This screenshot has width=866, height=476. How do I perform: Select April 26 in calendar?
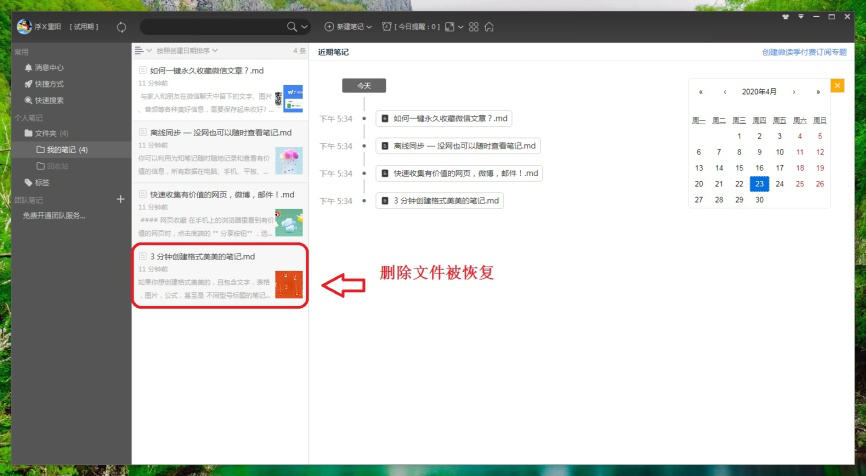coord(820,184)
